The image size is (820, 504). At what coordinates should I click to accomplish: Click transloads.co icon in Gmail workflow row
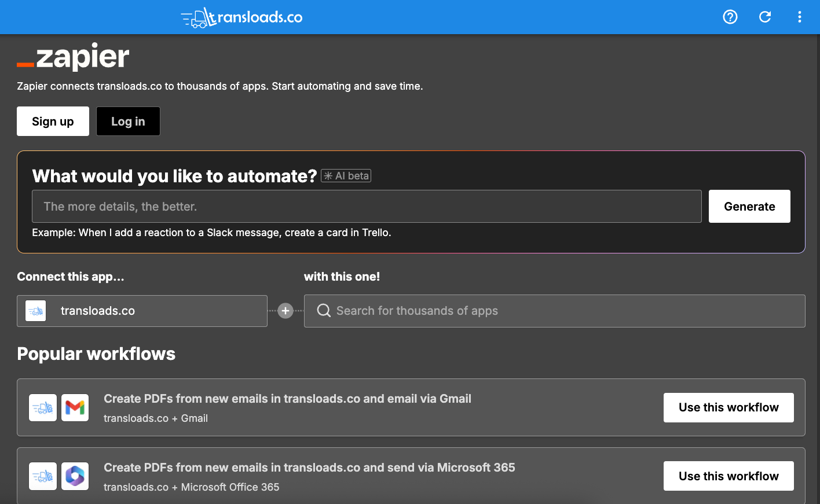(43, 407)
